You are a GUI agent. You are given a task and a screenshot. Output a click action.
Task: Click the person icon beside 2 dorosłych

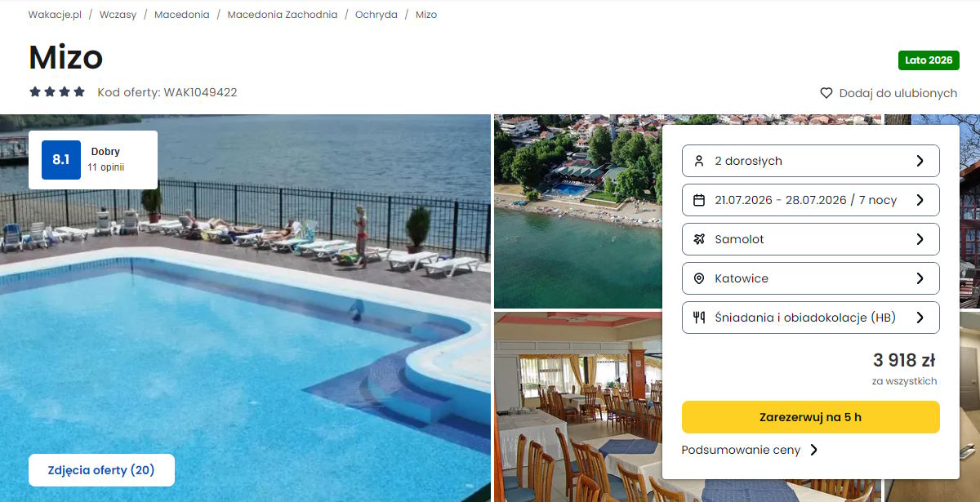click(698, 161)
